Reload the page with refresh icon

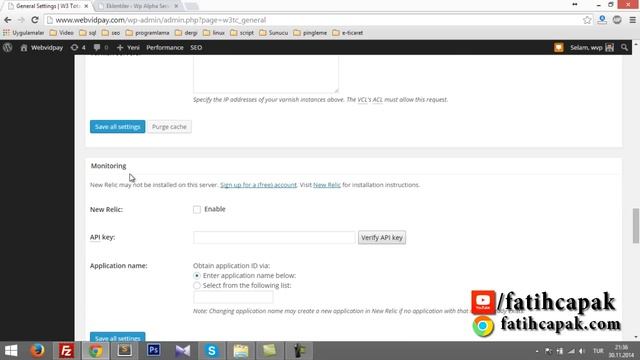tap(35, 20)
